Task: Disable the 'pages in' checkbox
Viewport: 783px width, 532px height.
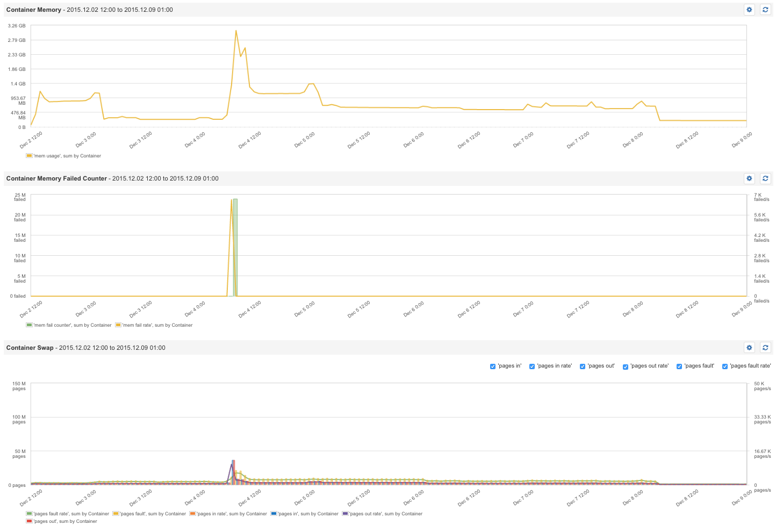Action: [x=492, y=366]
